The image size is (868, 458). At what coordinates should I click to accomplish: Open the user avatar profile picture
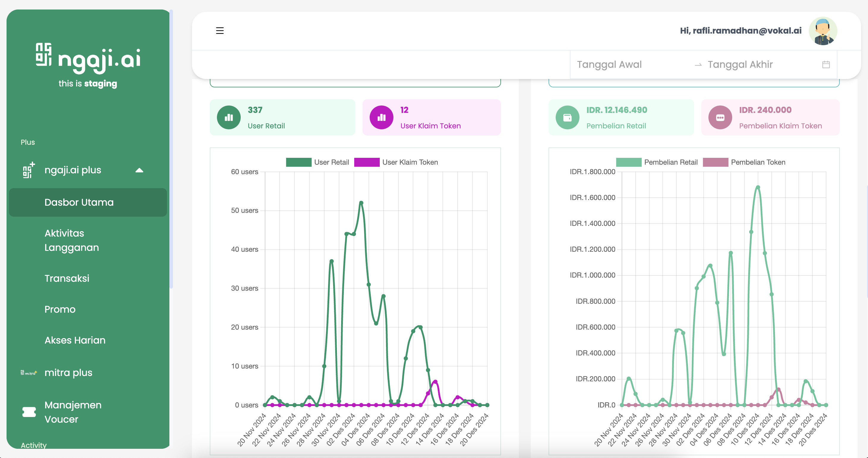coord(823,31)
